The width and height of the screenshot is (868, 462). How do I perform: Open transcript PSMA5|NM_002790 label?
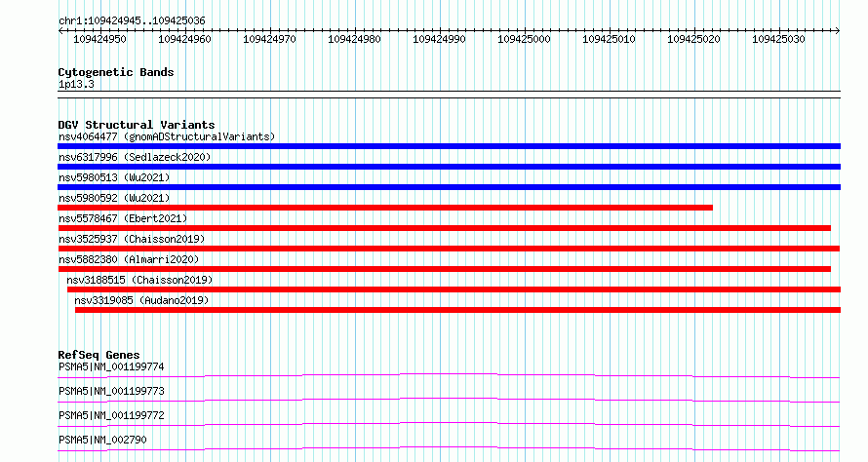(x=102, y=440)
